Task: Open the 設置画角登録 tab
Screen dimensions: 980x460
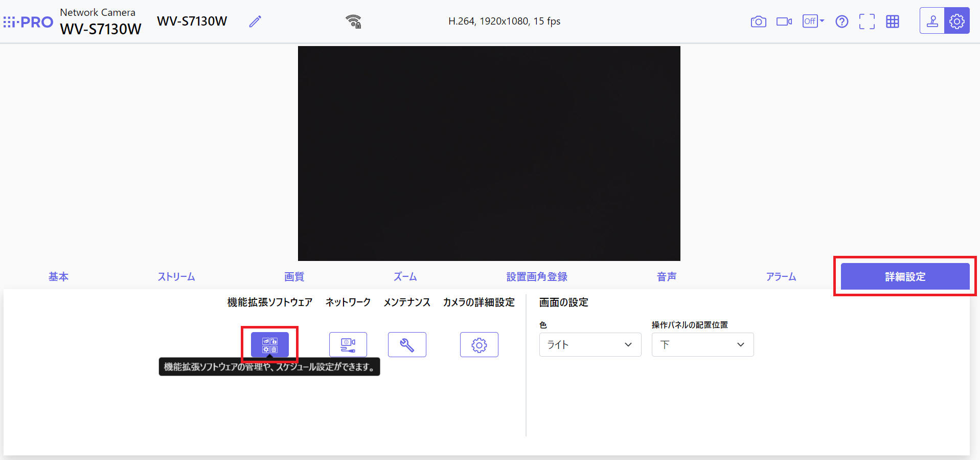Action: 537,277
